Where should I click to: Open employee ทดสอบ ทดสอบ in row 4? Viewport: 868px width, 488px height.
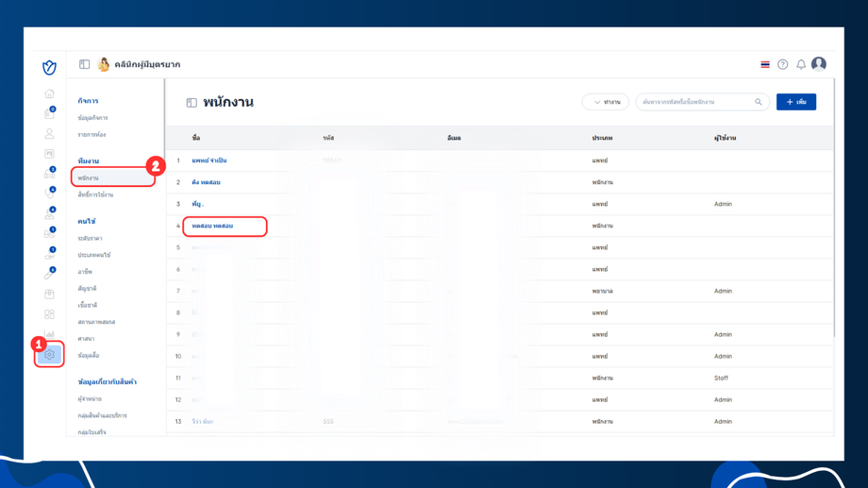(212, 226)
